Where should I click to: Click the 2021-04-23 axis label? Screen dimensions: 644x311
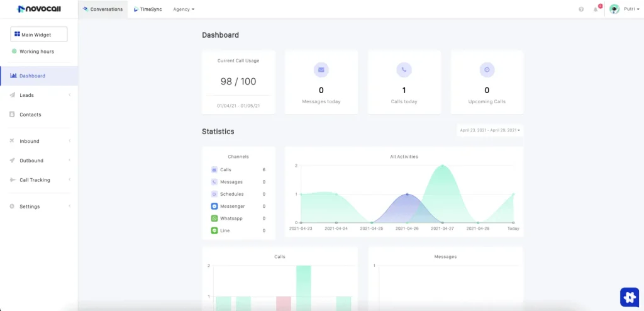[x=301, y=229]
